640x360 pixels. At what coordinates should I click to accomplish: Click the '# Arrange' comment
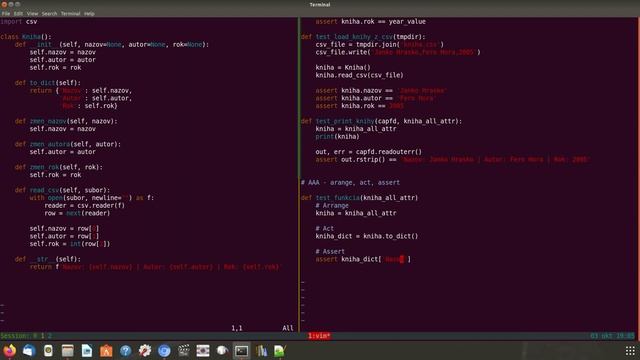tap(332, 205)
